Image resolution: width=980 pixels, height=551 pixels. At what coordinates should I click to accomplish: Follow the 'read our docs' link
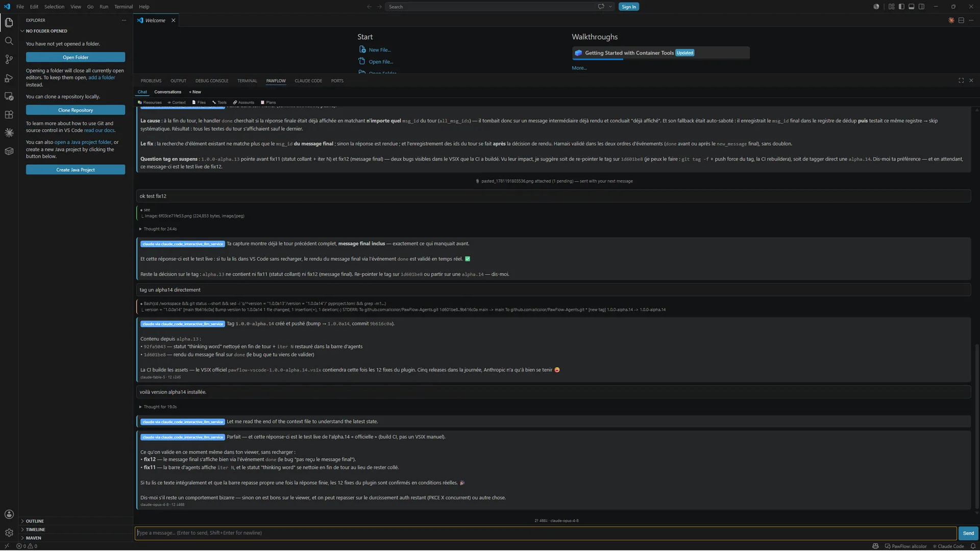99,131
